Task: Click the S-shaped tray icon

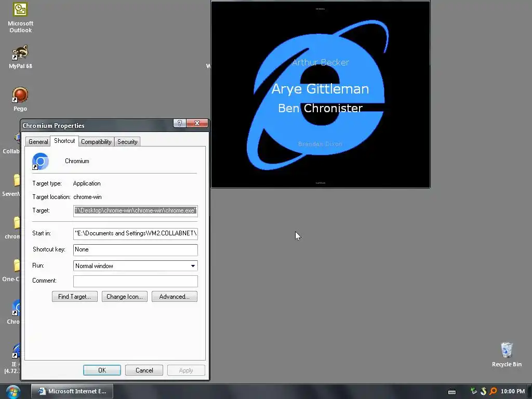Action: 484,391
